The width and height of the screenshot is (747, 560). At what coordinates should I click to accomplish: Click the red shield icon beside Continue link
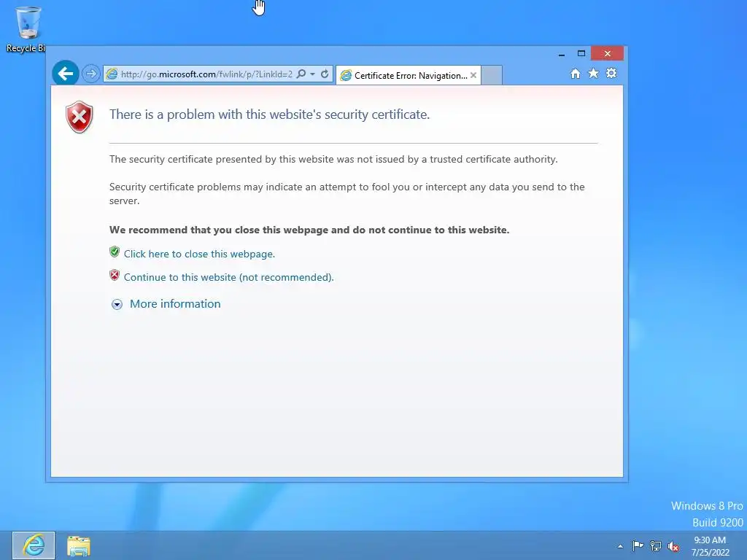(115, 275)
